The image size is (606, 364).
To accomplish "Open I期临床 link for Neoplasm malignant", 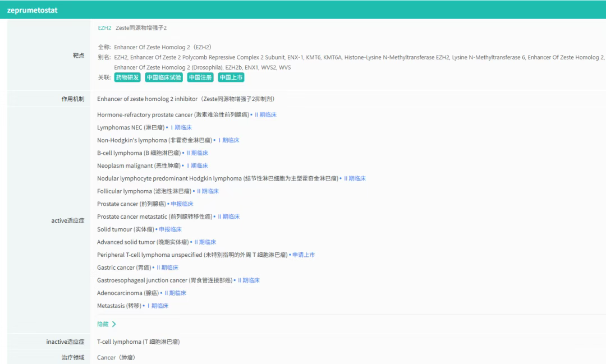I will (197, 165).
